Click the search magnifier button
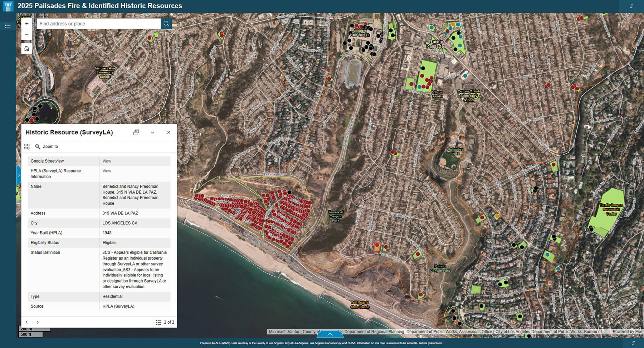This screenshot has height=348, width=644. [166, 24]
